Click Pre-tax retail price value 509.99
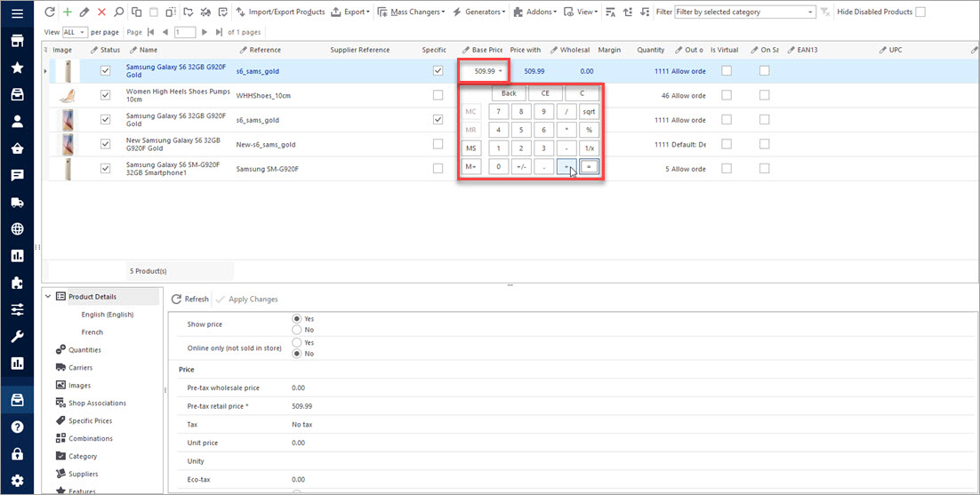This screenshot has width=980, height=495. (x=301, y=406)
